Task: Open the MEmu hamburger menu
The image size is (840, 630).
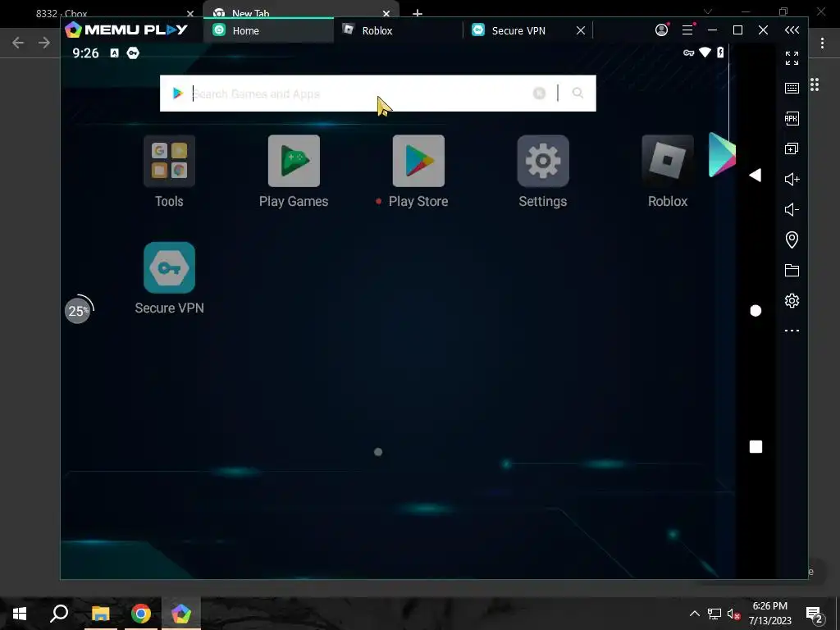Action: coord(688,30)
